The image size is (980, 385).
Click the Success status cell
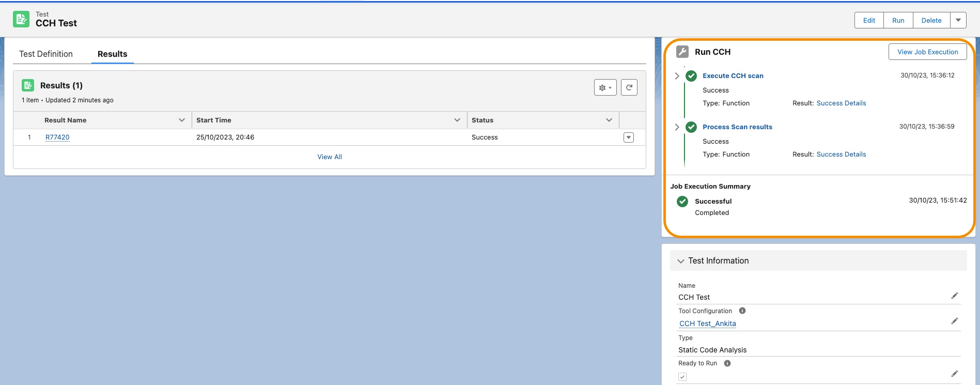[x=485, y=137]
